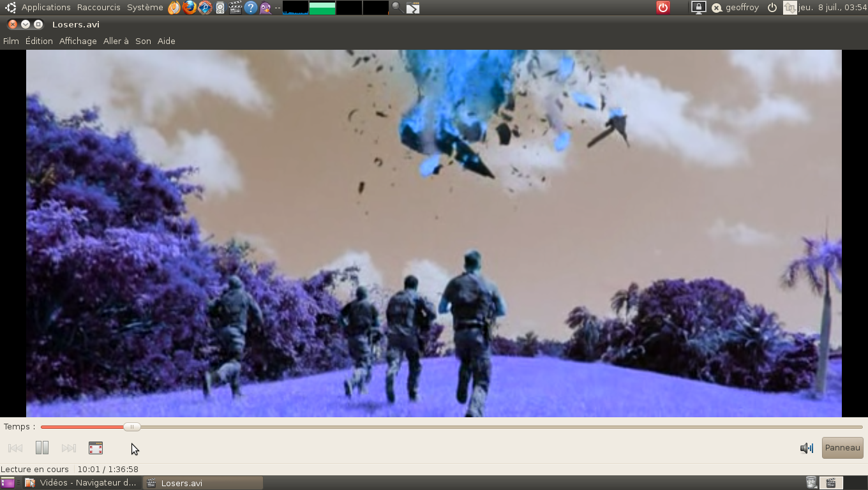This screenshot has width=868, height=490.
Task: Open the Film menu
Action: pyautogui.click(x=11, y=41)
